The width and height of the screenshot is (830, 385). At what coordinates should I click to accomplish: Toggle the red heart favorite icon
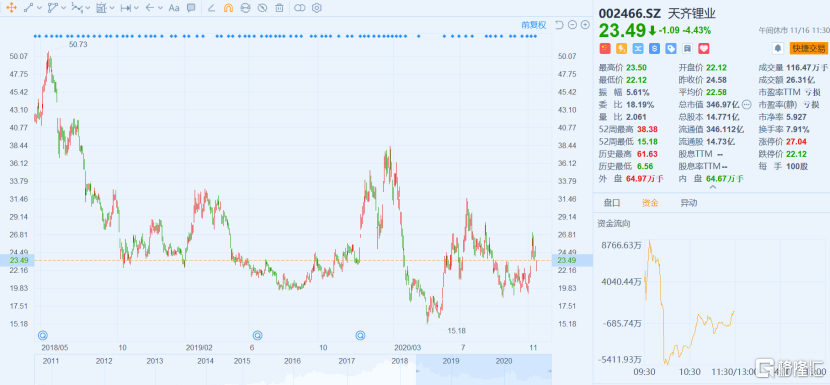[703, 48]
